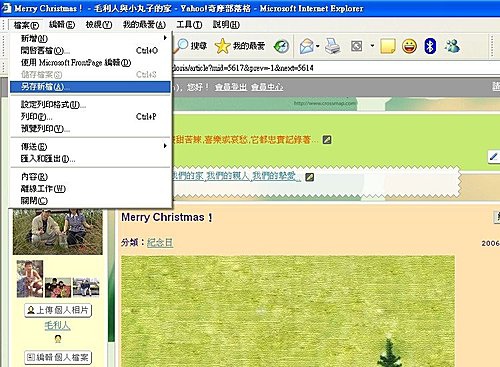Open the Mail envelope toolbar icon

[x=307, y=46]
